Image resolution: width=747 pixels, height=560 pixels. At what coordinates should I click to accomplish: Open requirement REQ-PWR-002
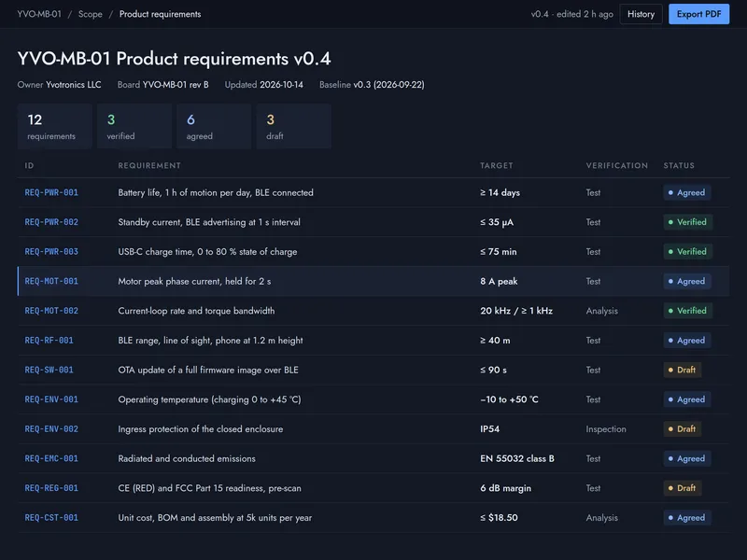(x=51, y=222)
